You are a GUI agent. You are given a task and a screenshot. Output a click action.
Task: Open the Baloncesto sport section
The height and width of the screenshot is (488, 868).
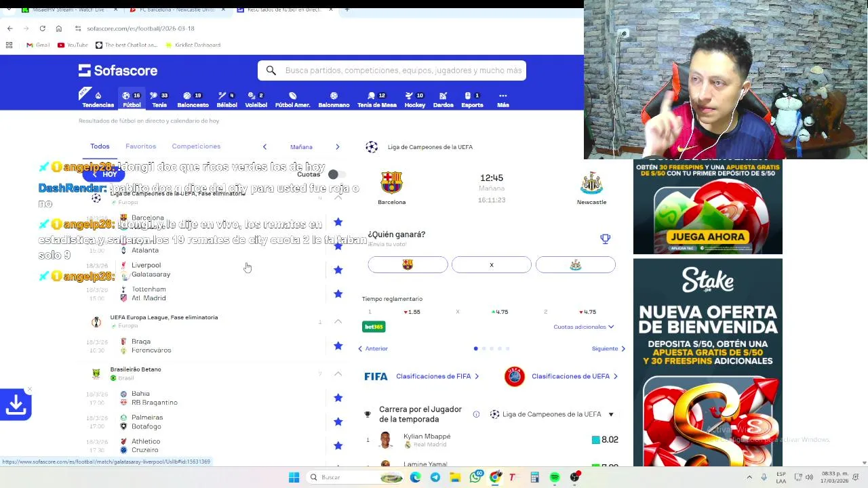[193, 100]
